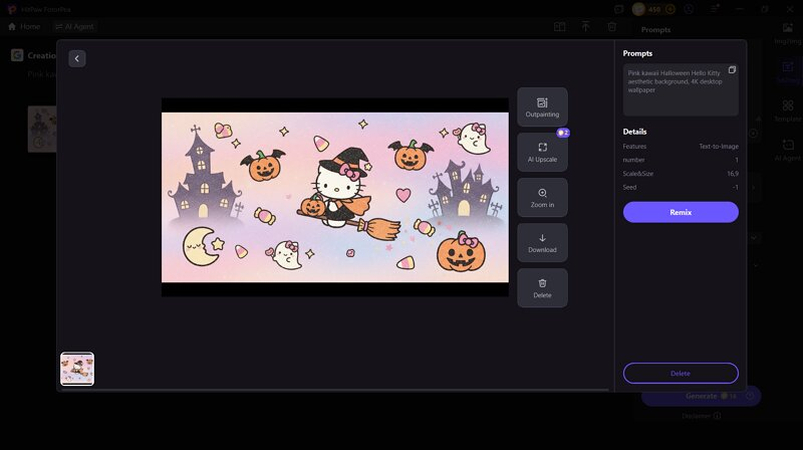The height and width of the screenshot is (450, 803).
Task: Click the trash icon in the top toolbar
Action: coord(611,27)
